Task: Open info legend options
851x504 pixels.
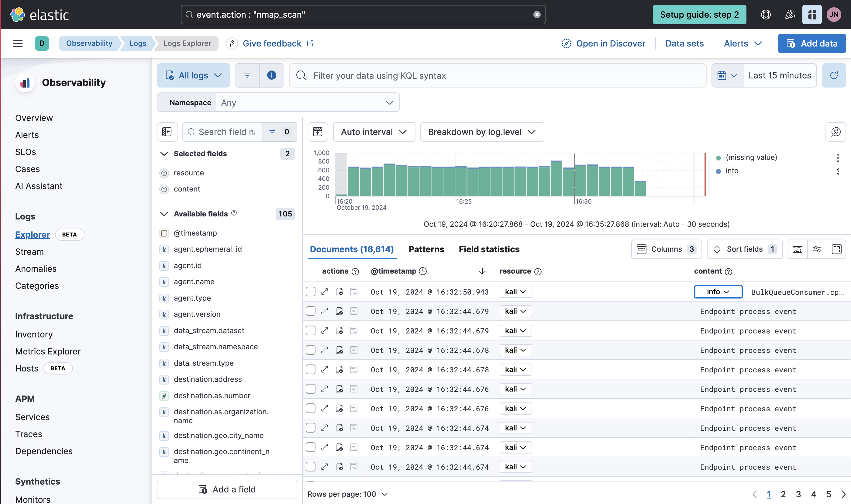Action: (x=837, y=171)
